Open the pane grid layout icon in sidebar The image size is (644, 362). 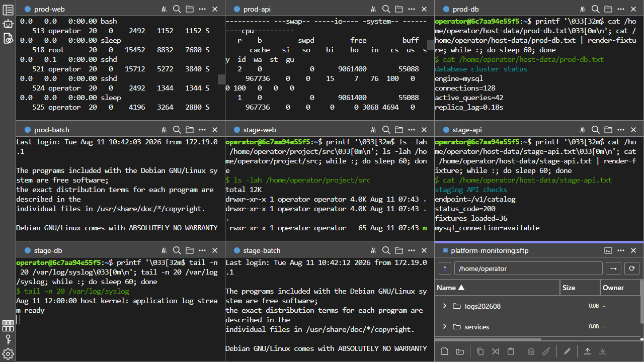point(8,325)
